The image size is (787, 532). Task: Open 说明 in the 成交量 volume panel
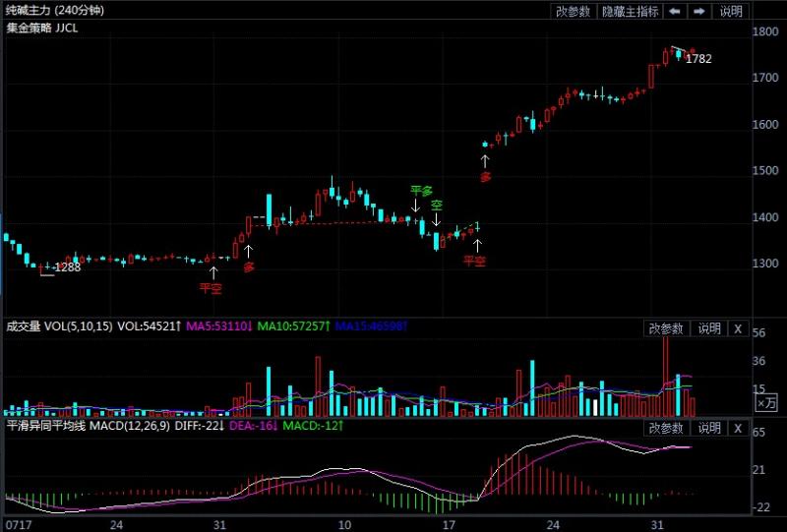[708, 329]
